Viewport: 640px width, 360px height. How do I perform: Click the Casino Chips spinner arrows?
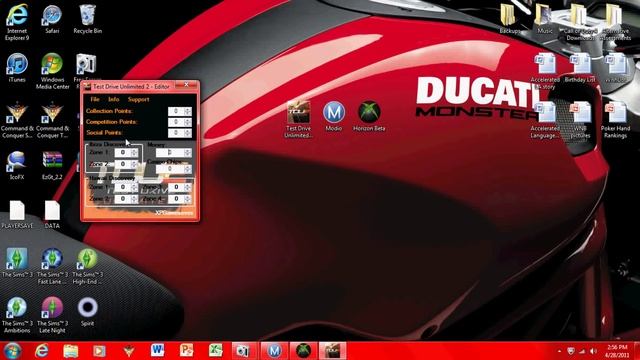pos(188,169)
